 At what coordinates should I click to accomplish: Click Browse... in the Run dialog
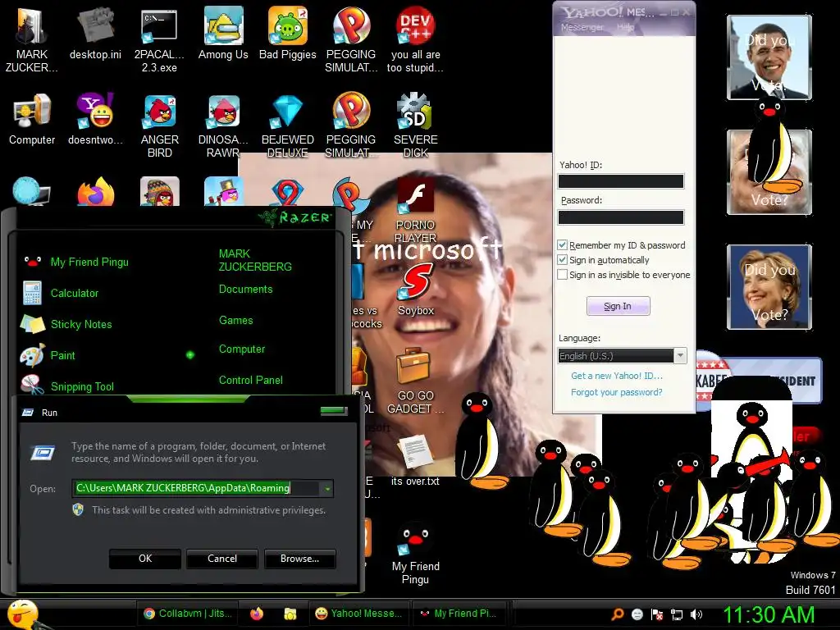(300, 558)
